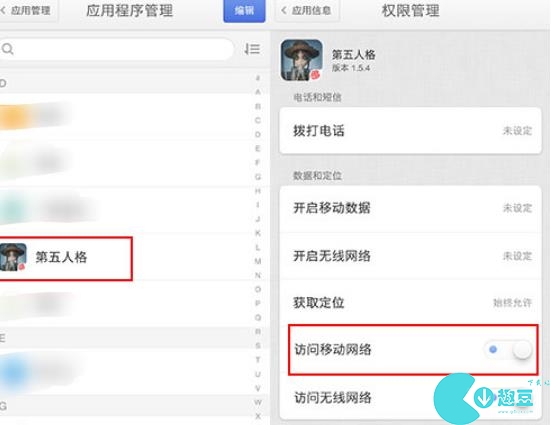The image size is (551, 425).
Task: Change the 获取定位 permission option
Action: [x=410, y=303]
